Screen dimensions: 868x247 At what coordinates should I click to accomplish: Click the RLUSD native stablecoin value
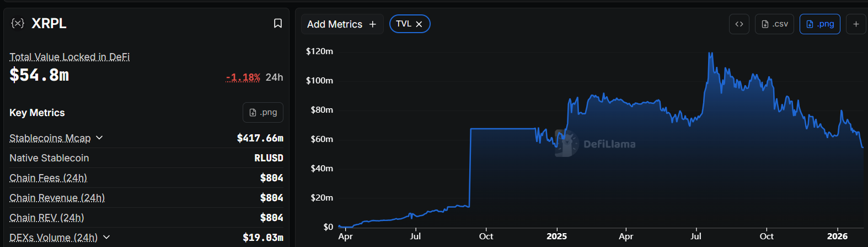pos(269,158)
